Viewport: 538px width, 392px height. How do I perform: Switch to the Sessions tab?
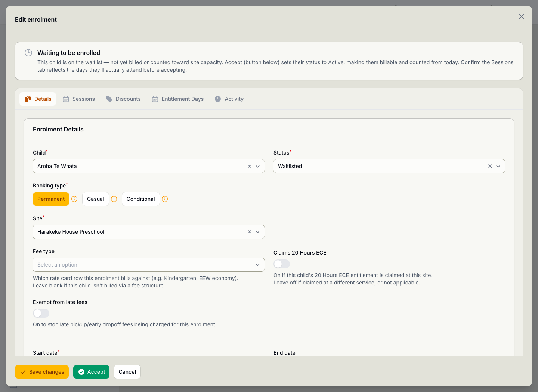79,99
